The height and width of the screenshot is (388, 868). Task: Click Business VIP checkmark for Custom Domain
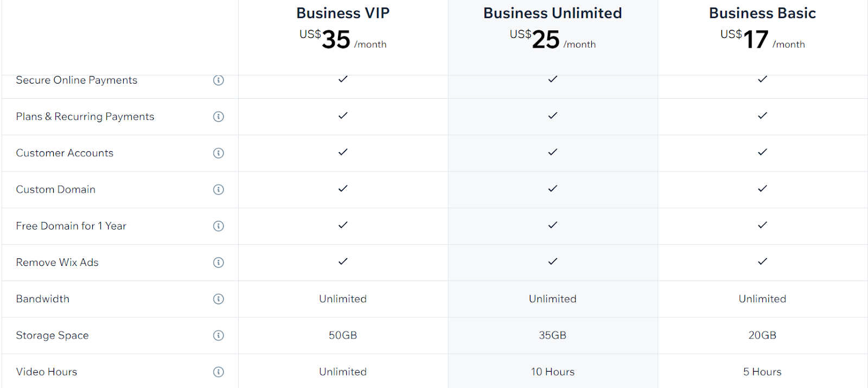click(343, 189)
